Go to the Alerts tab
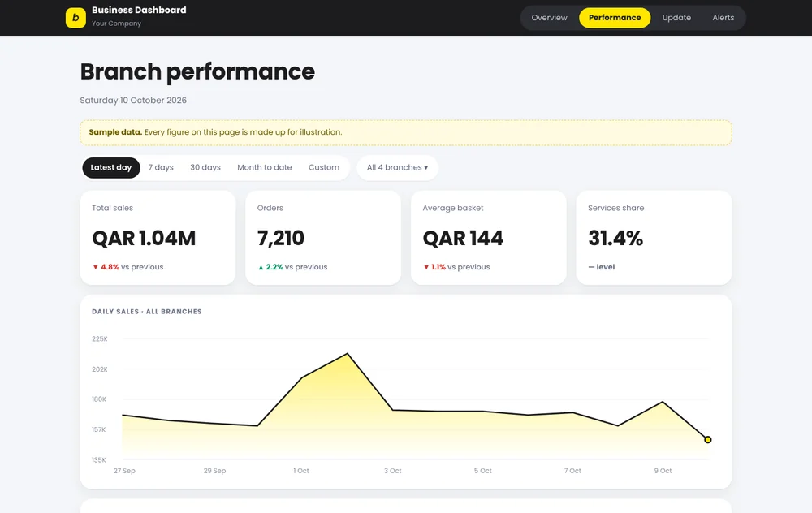Image resolution: width=812 pixels, height=513 pixels. 723,18
